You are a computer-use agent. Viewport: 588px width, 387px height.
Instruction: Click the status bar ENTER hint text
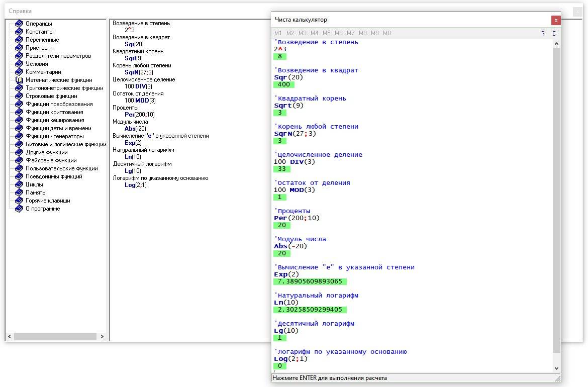[x=330, y=378]
